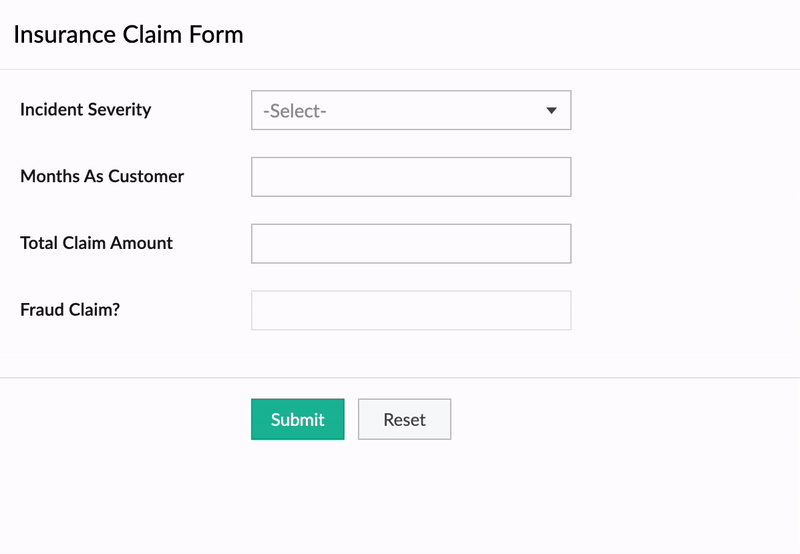Place cursor in Months As Customer box
The height and width of the screenshot is (554, 800).
coord(410,177)
